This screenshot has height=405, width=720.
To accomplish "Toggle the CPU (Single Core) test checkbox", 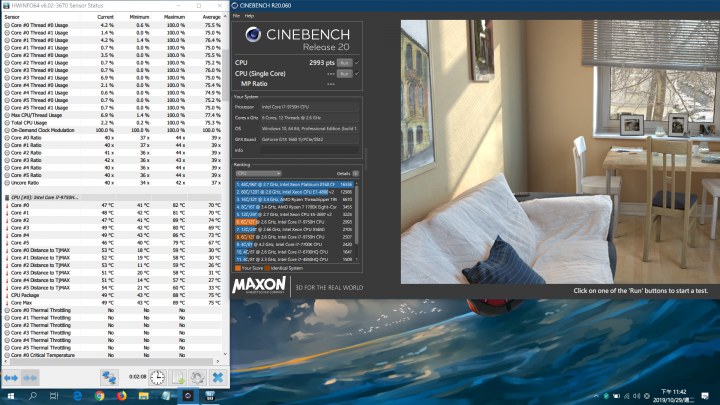I will point(357,73).
